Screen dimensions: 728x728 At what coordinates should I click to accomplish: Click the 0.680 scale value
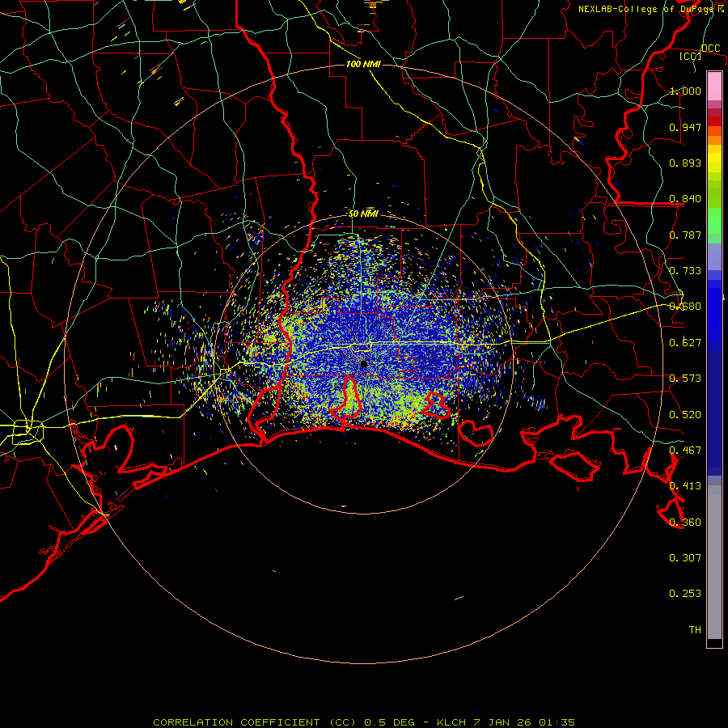tap(685, 307)
